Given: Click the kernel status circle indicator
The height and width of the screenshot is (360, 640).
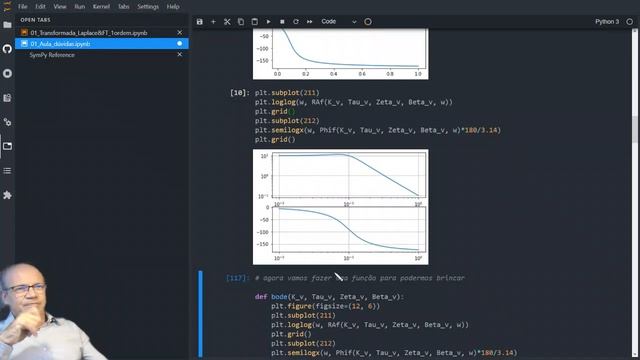Looking at the screenshot, I should pos(629,22).
